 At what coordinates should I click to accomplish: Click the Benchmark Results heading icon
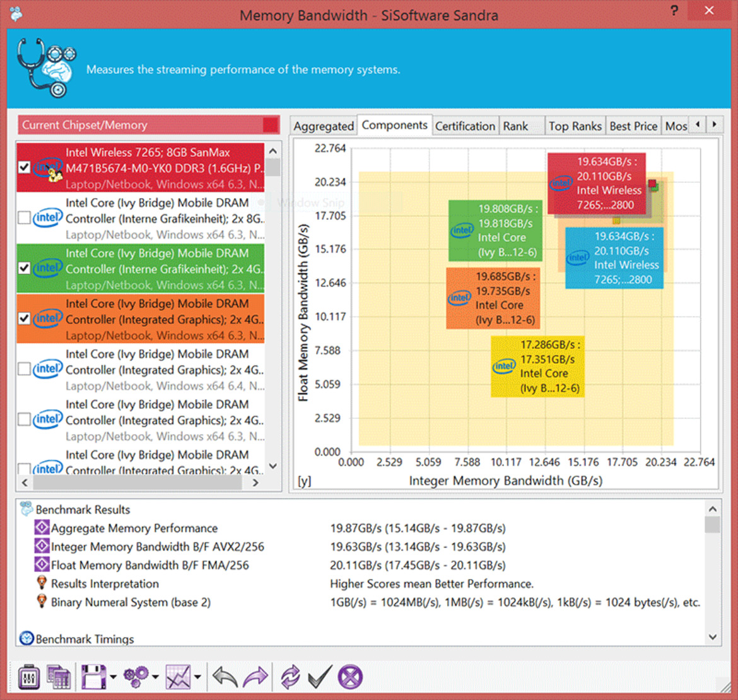(x=26, y=508)
